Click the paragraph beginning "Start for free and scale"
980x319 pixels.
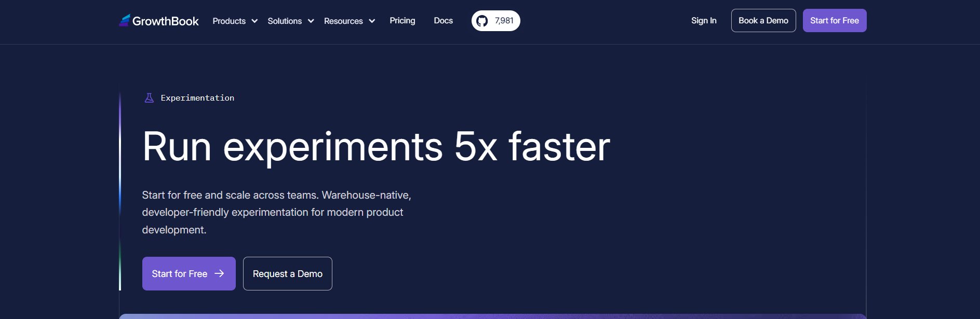tap(277, 213)
